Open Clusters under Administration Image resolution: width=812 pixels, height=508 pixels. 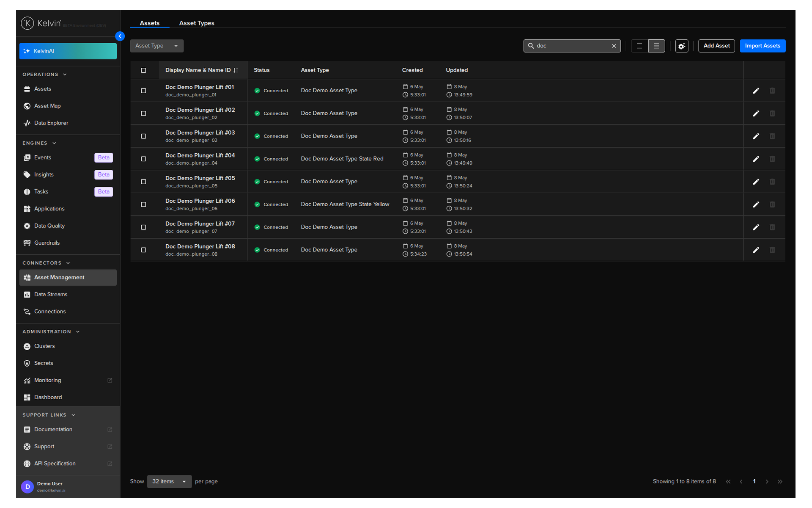[68, 346]
